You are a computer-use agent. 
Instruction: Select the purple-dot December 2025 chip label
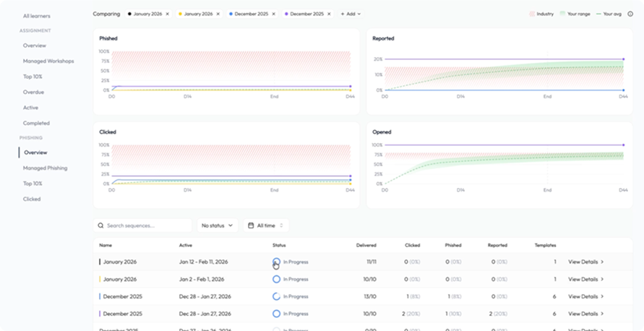tap(306, 14)
